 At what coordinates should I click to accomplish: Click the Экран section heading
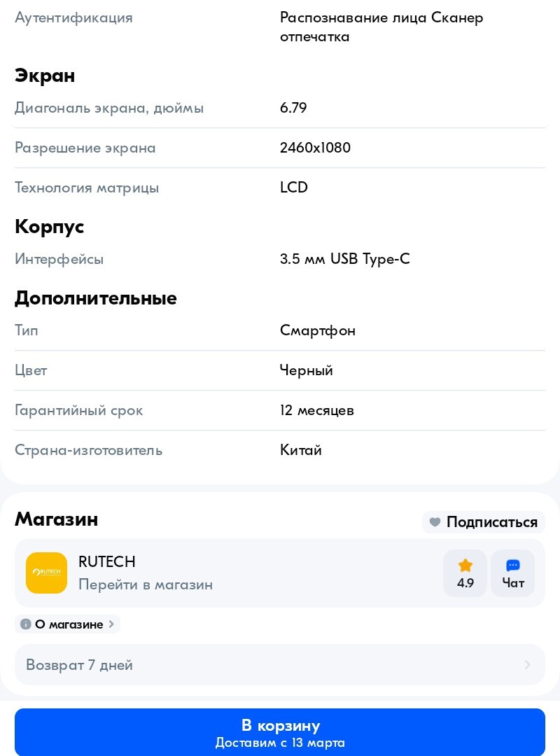[x=45, y=76]
